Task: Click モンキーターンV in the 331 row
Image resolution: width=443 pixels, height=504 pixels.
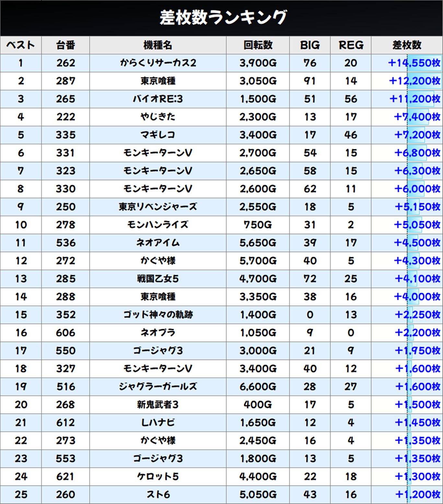Action: [158, 153]
